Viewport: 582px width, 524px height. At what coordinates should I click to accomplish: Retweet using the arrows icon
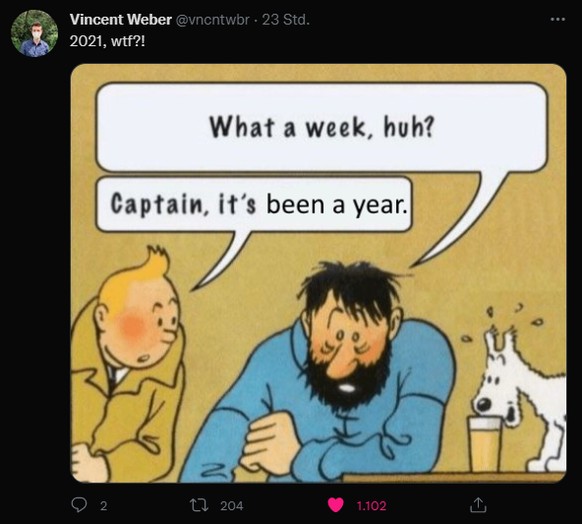tap(199, 505)
